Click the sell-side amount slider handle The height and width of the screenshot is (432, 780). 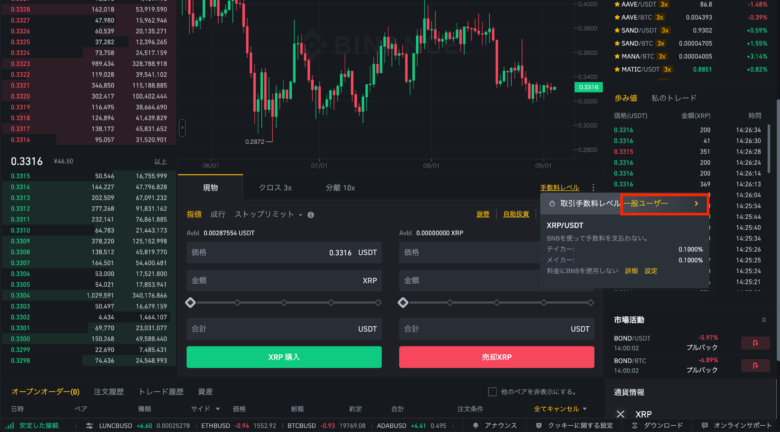(x=403, y=303)
